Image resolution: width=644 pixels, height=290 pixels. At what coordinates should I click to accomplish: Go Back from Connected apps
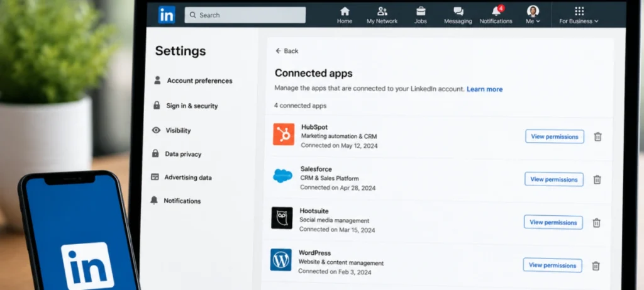[x=287, y=51]
